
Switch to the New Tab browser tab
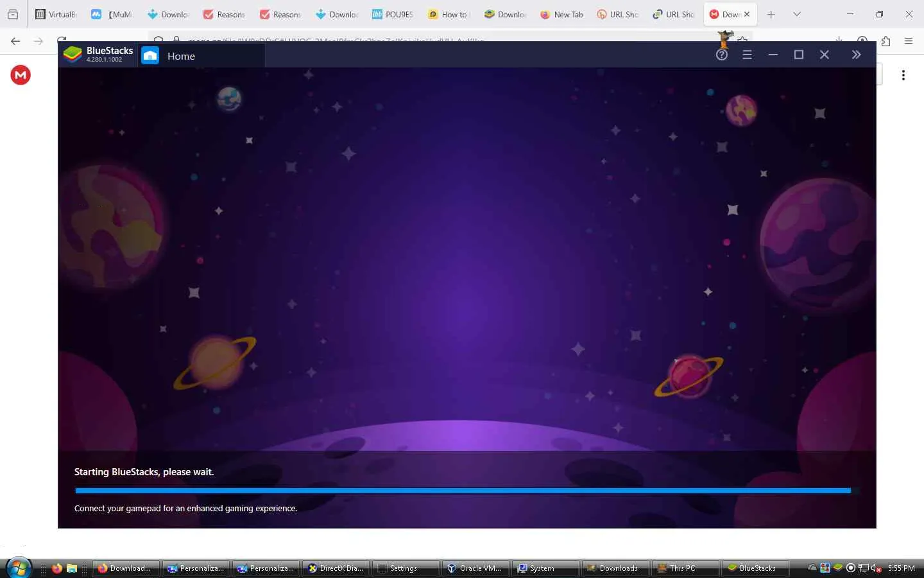click(562, 14)
